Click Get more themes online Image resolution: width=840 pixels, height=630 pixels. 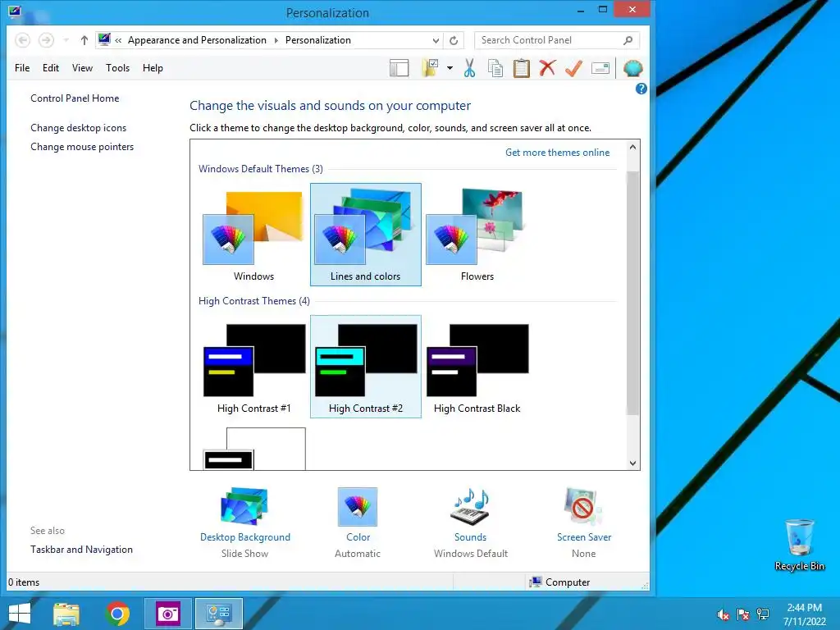pyautogui.click(x=557, y=153)
